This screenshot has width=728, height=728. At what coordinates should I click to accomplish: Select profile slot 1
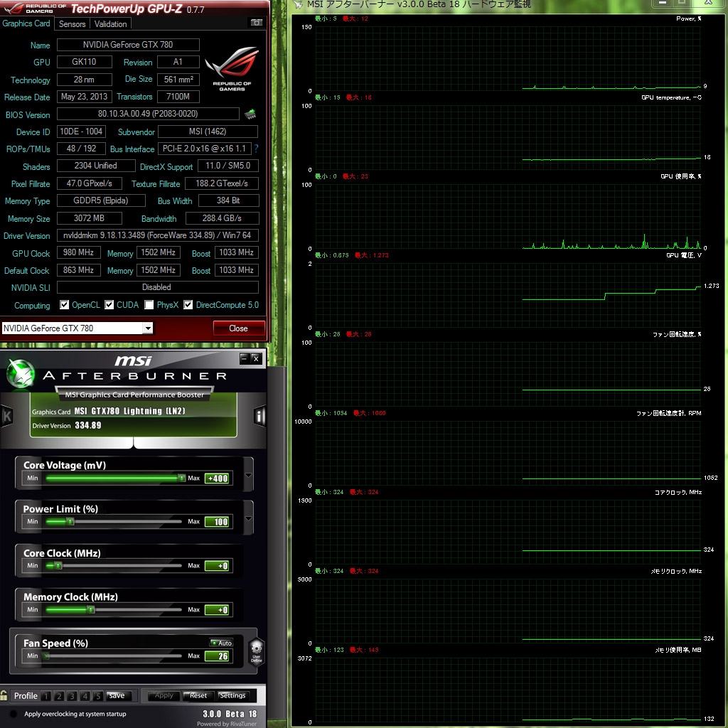click(x=46, y=695)
